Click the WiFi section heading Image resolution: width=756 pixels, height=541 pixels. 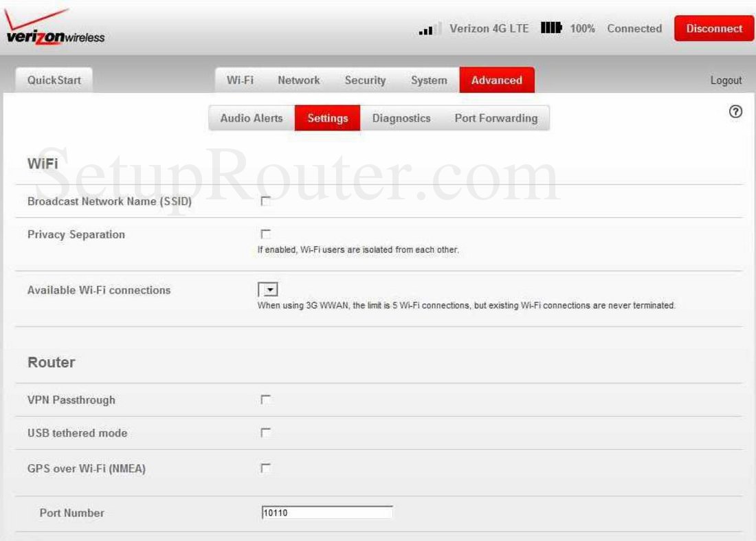coord(43,164)
